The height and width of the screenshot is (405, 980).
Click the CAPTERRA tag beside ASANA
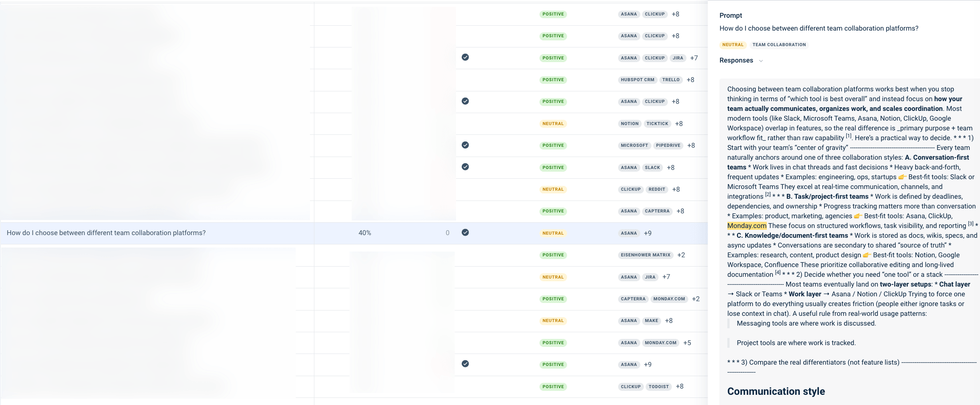pyautogui.click(x=657, y=211)
